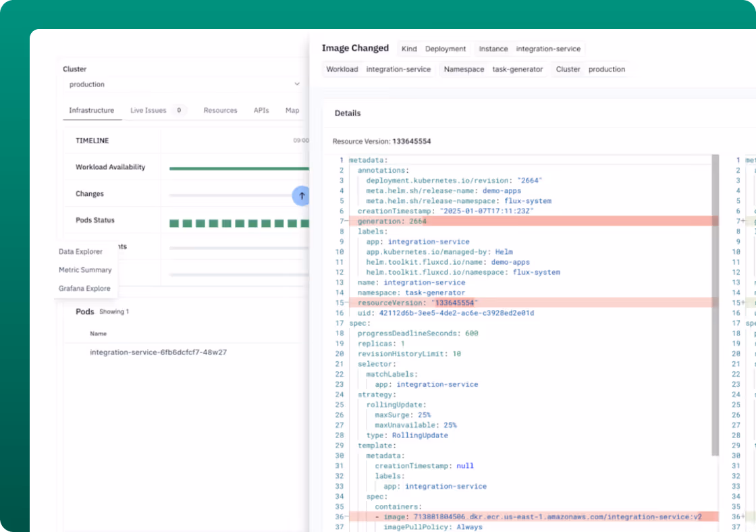Click the Workload integration-service tag
This screenshot has height=532, width=756.
click(379, 70)
